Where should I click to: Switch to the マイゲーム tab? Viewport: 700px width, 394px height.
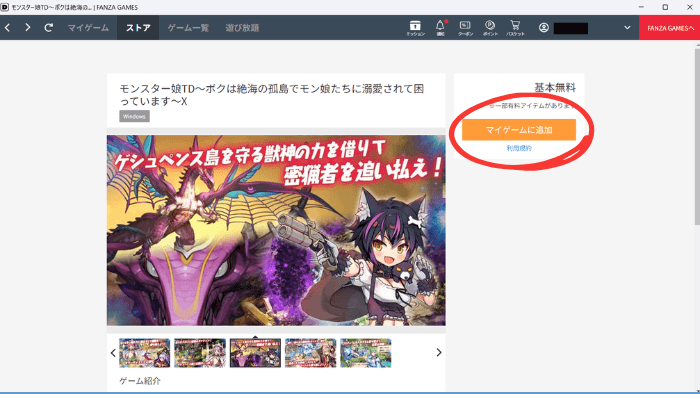pos(88,28)
